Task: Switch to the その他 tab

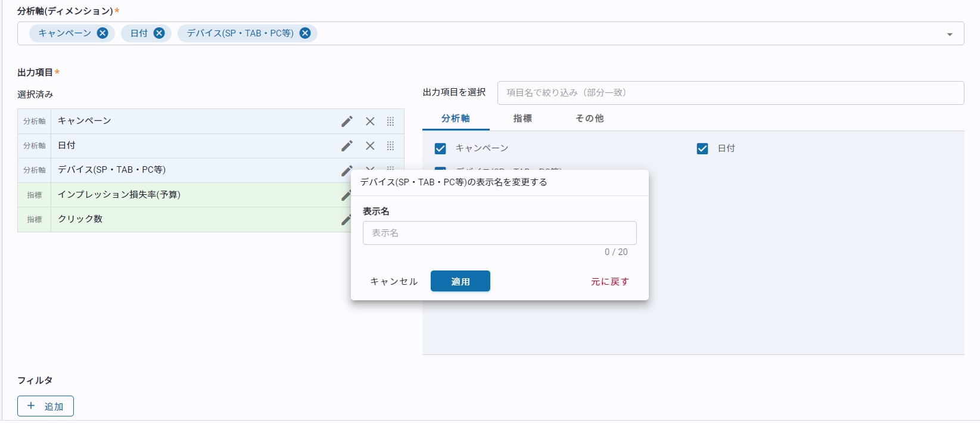Action: 589,119
